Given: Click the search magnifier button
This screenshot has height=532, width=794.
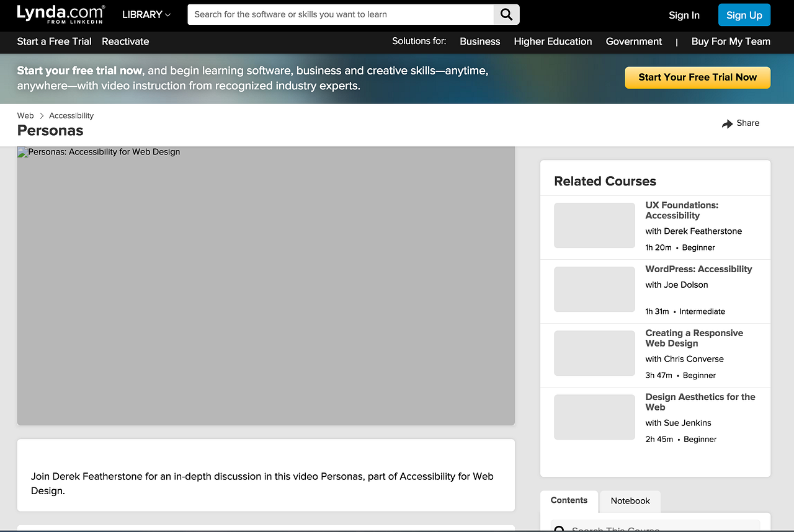Looking at the screenshot, I should (x=506, y=14).
